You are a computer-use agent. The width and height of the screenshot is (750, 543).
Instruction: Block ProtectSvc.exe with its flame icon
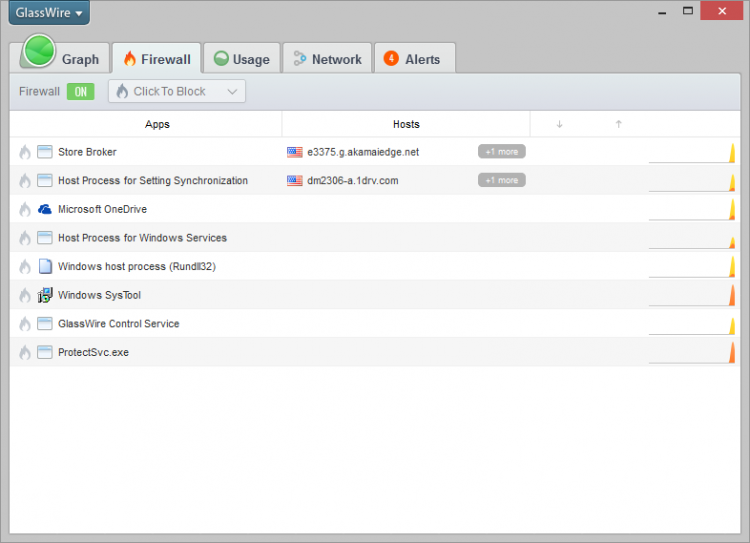25,353
